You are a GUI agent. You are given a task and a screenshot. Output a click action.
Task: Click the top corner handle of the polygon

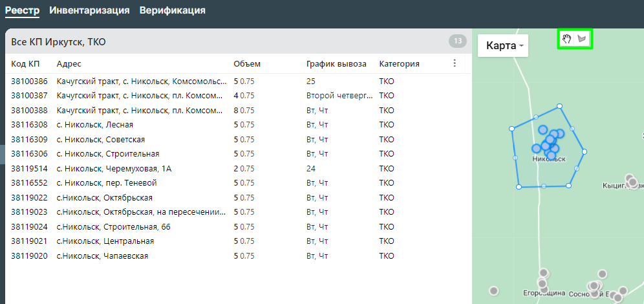(x=558, y=107)
